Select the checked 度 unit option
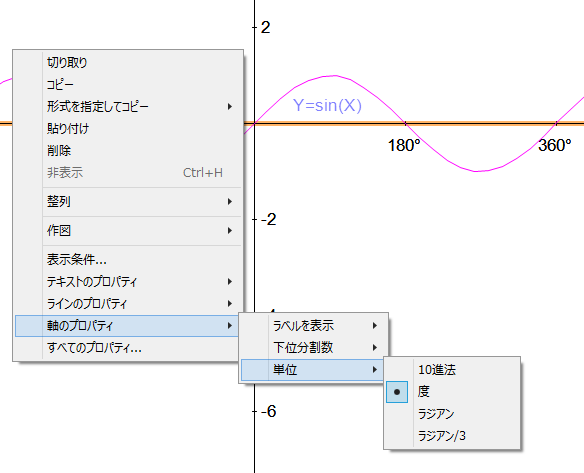 tap(452, 392)
